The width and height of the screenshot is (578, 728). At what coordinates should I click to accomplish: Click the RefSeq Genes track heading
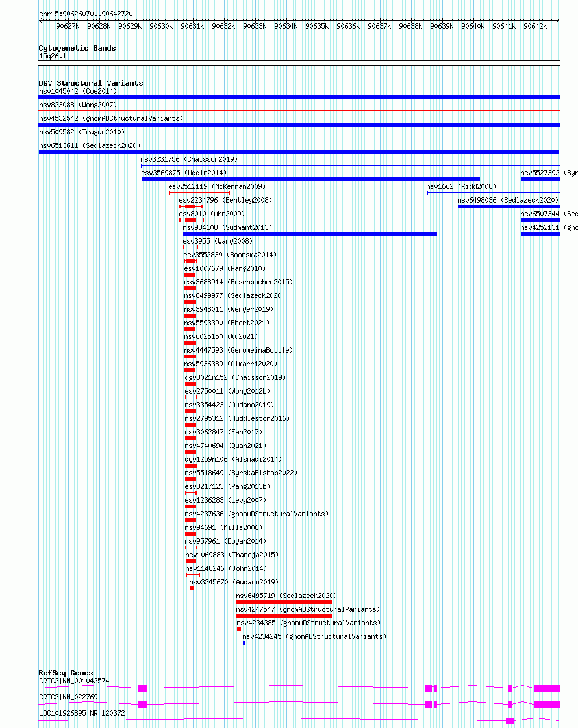(66, 673)
